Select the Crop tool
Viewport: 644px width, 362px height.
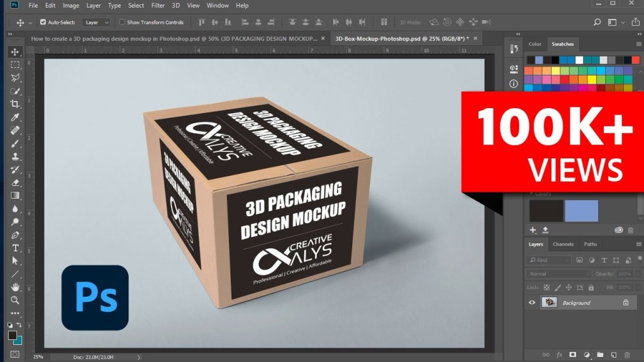click(x=15, y=104)
